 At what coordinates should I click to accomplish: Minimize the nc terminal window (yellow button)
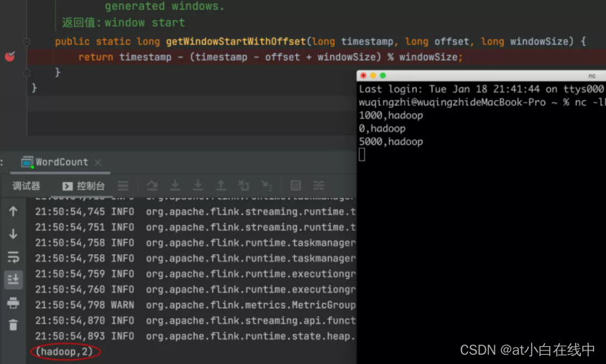[373, 75]
